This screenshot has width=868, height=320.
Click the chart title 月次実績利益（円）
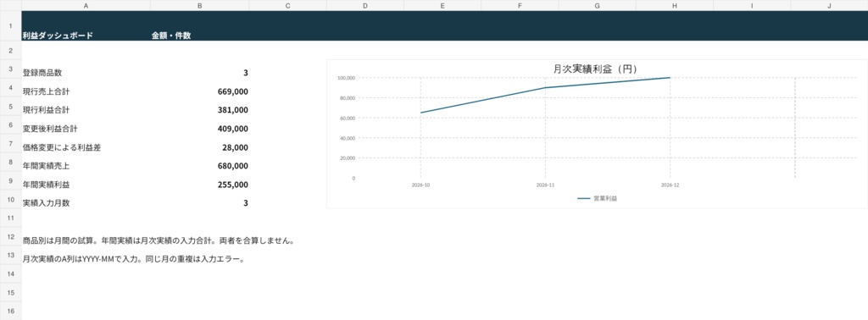coord(596,69)
